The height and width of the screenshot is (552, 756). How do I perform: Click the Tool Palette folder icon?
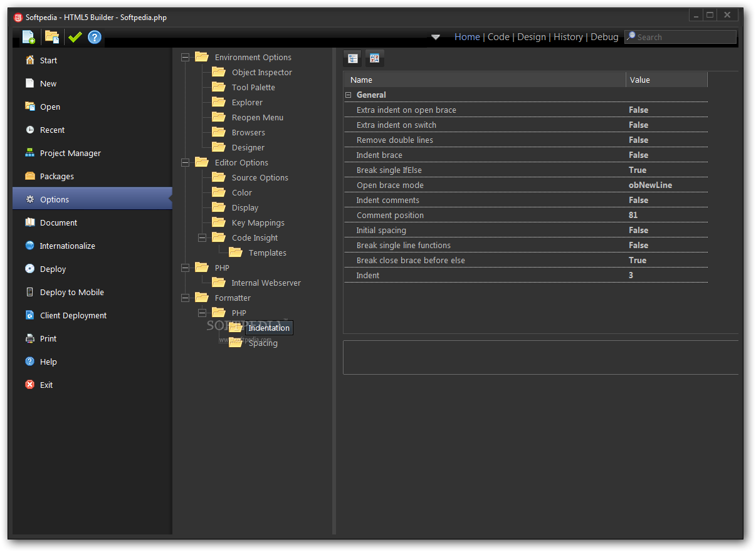tap(219, 87)
